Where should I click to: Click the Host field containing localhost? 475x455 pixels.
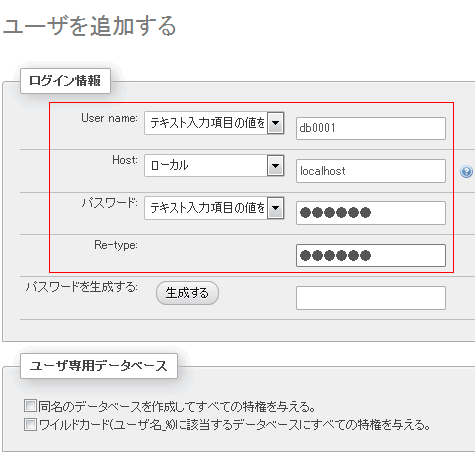coord(371,171)
